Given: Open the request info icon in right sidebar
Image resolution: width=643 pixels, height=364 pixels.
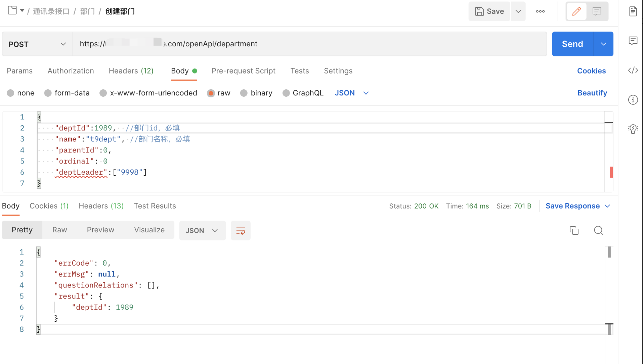Looking at the screenshot, I should point(633,100).
